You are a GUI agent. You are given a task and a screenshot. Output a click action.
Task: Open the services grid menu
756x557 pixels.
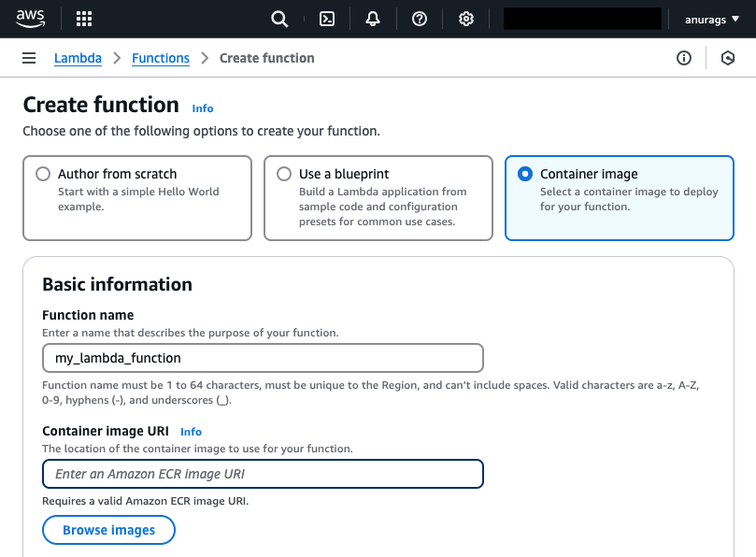[x=84, y=19]
